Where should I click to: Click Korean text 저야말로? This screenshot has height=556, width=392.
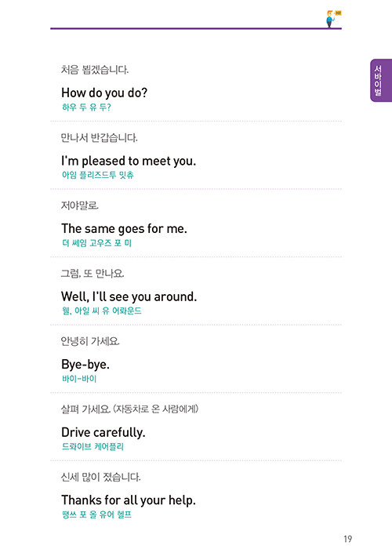click(80, 205)
